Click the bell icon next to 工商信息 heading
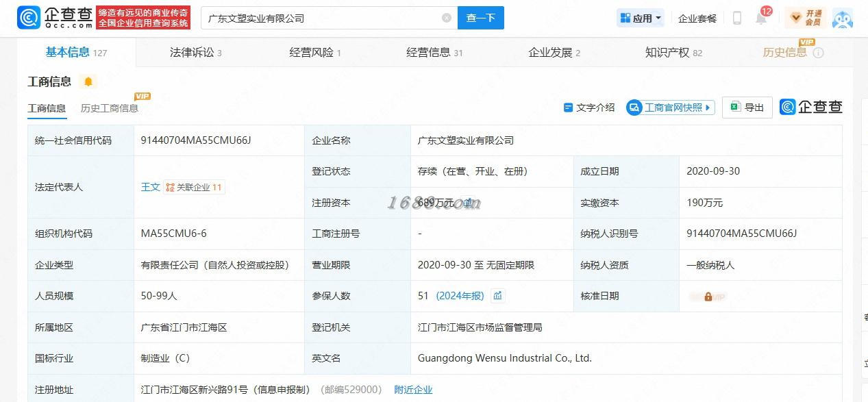 pos(88,82)
